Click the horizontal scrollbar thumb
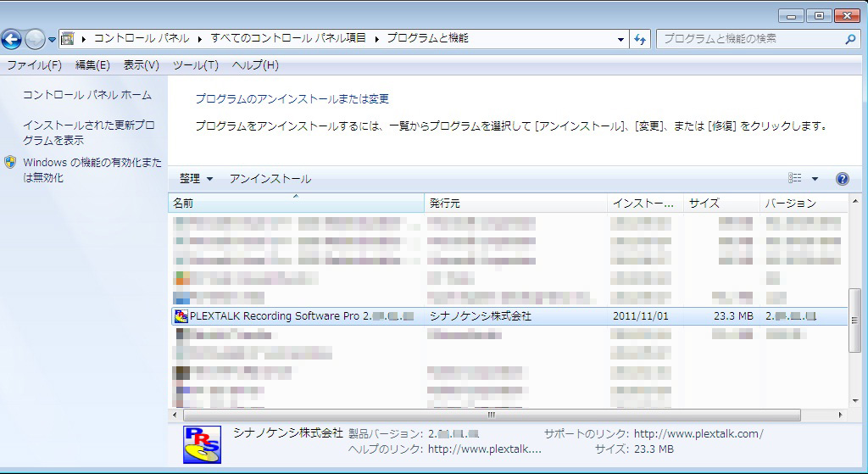The height and width of the screenshot is (474, 868). click(492, 415)
